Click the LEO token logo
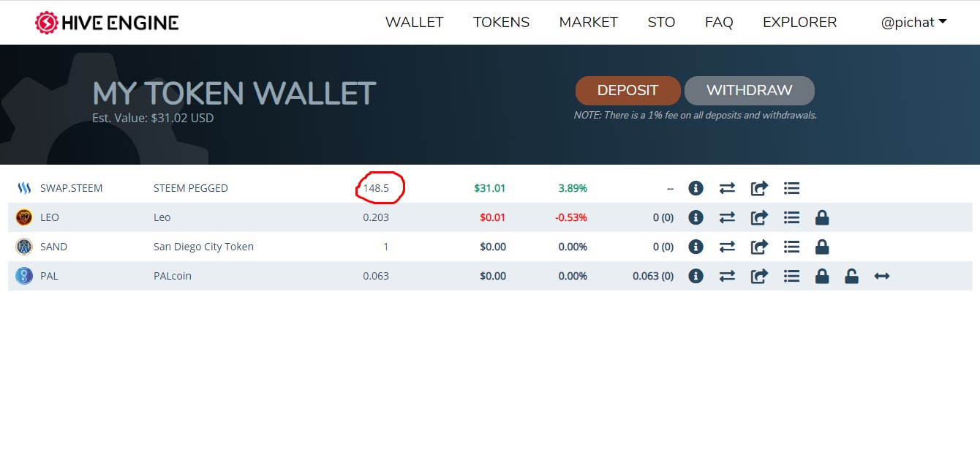The width and height of the screenshot is (980, 464). point(24,217)
